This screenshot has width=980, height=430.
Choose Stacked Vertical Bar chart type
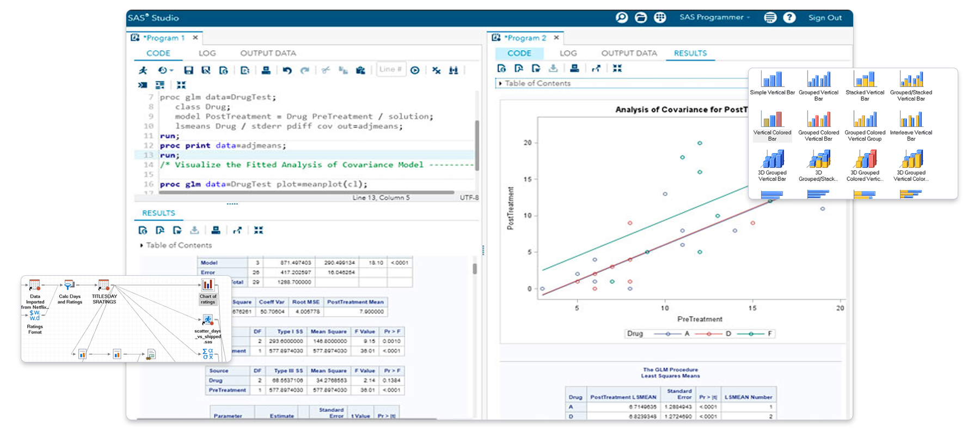pyautogui.click(x=865, y=86)
